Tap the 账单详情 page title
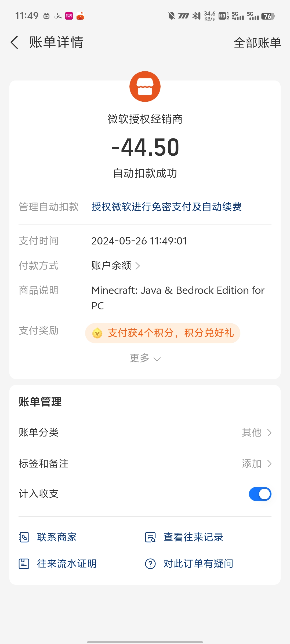Viewport: 290px width, 644px height. coord(56,42)
